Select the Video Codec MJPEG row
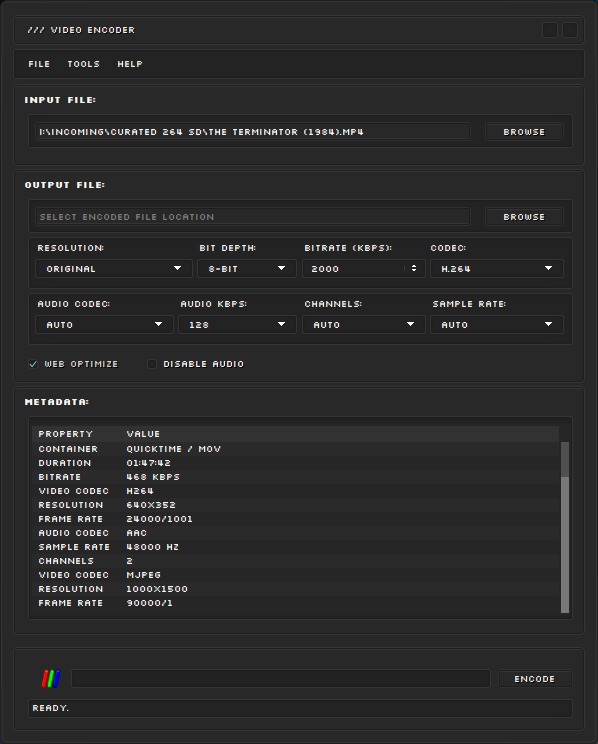The width and height of the screenshot is (598, 744). pos(296,575)
